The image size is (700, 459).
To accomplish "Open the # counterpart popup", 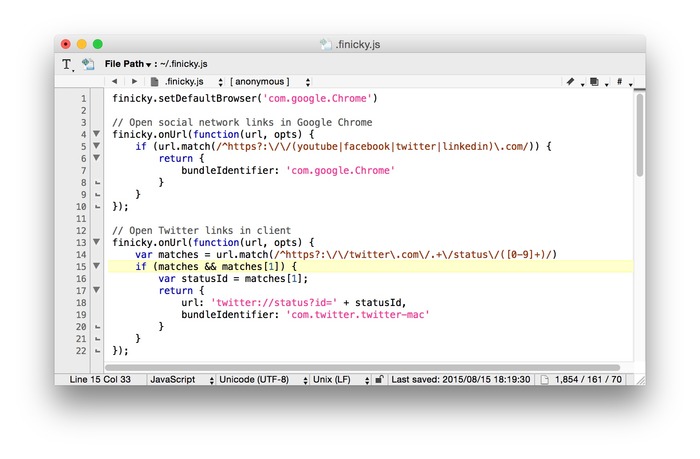I will (x=620, y=82).
